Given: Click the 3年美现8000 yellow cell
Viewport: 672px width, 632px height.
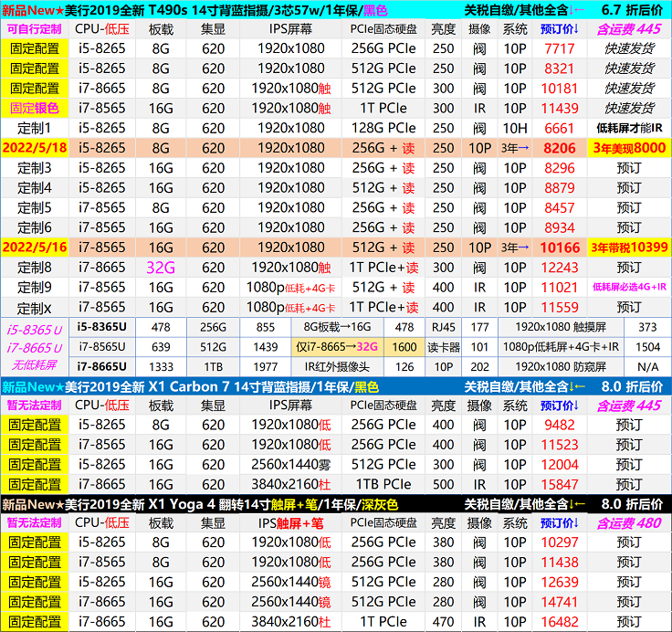Looking at the screenshot, I should (x=629, y=148).
